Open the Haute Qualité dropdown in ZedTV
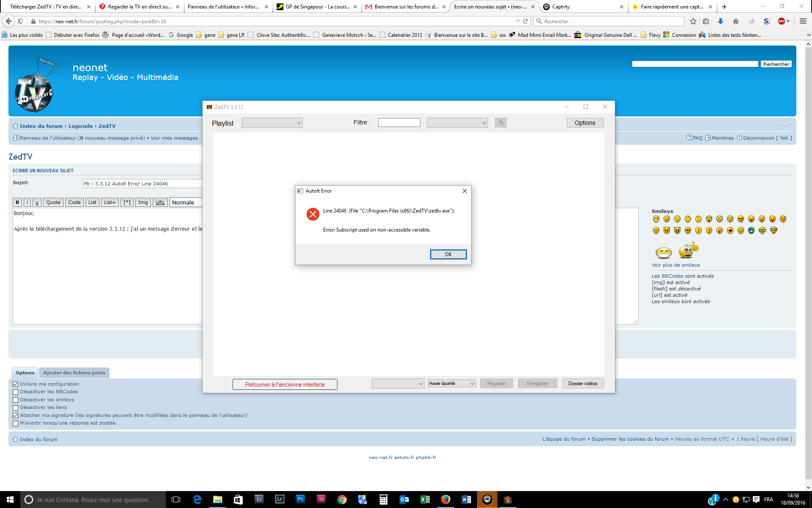This screenshot has width=812, height=508. pyautogui.click(x=452, y=384)
